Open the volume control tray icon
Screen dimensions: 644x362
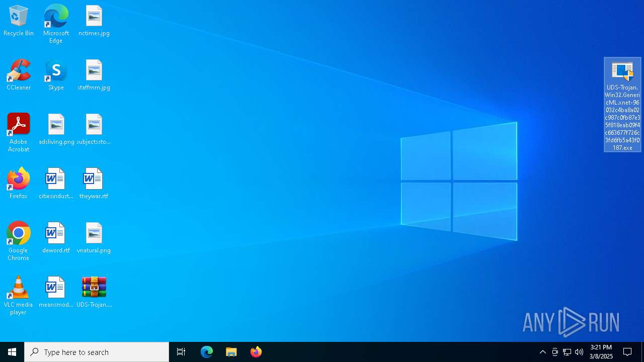click(579, 352)
